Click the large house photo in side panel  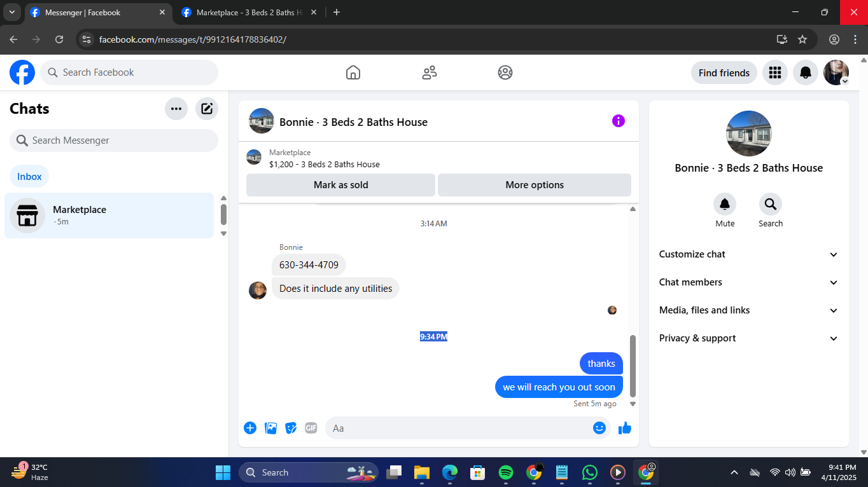tap(749, 134)
